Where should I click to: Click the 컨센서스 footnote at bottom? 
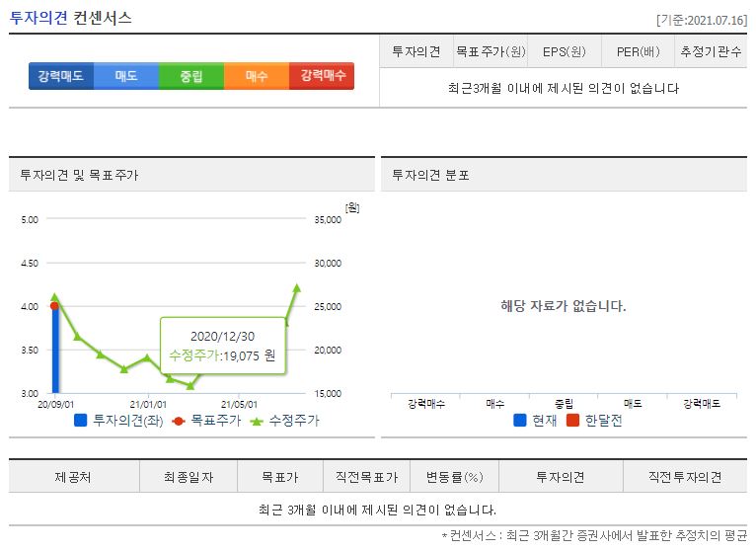(594, 535)
